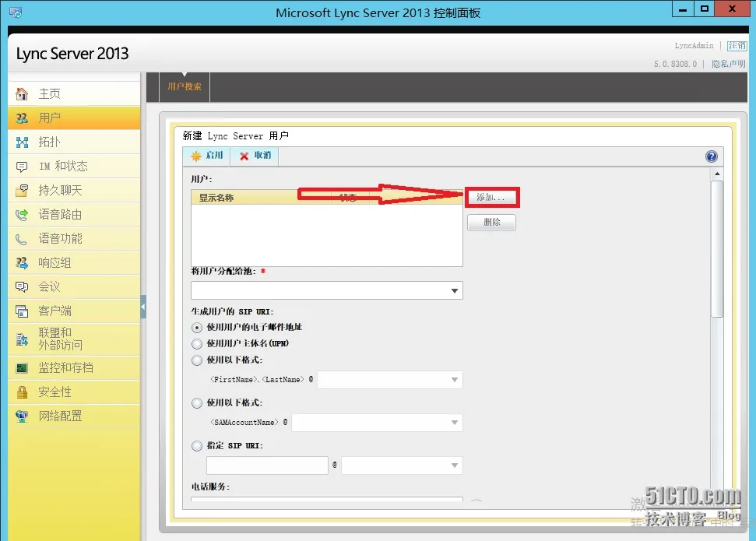Screen dimensions: 756x541
Task: Open the 持久聊天 persistent chat icon
Action: [22, 191]
